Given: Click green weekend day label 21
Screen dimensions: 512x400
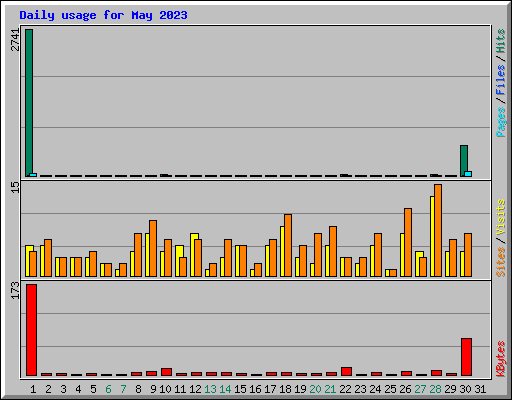Looking at the screenshot, I should (x=330, y=389).
